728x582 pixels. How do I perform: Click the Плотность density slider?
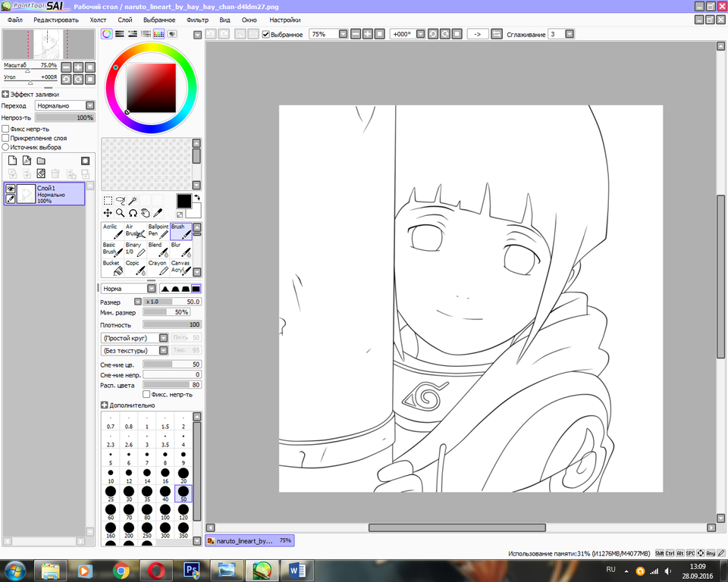point(172,324)
